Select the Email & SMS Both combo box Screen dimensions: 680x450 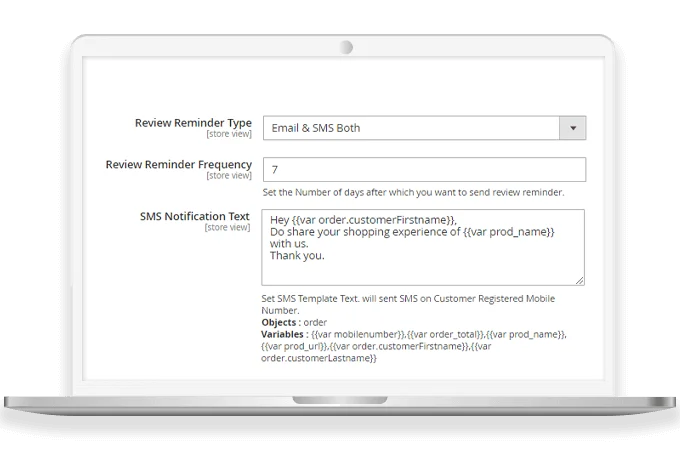point(424,128)
